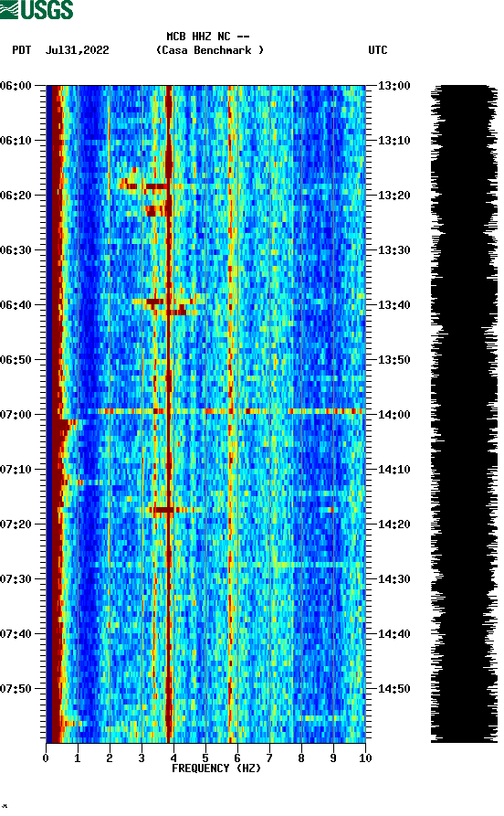Image resolution: width=504 pixels, height=816 pixels.
Task: Click the '13:40' UTC time label
Action: [x=394, y=305]
